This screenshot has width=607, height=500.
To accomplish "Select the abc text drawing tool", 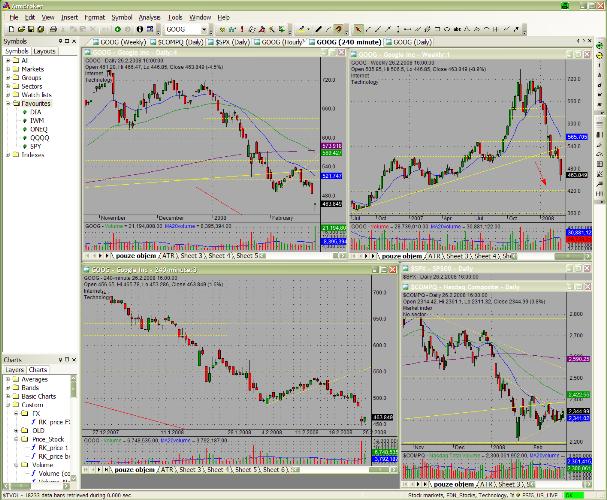I will point(457,29).
